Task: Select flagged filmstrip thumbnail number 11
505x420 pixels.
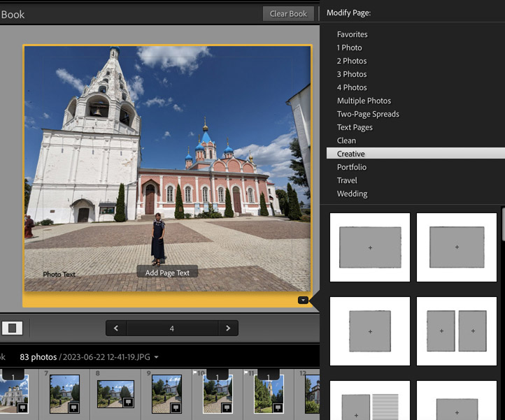Action: tap(269, 394)
